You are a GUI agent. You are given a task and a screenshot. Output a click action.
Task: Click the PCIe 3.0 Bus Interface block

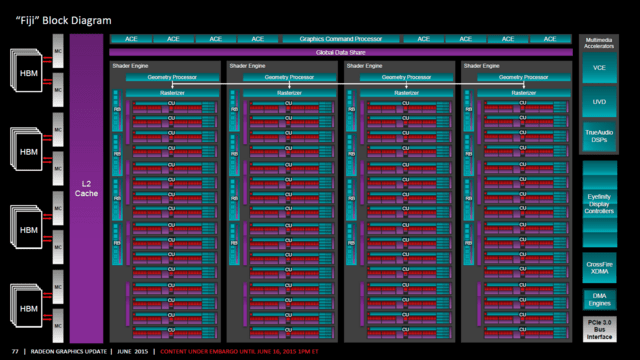pyautogui.click(x=599, y=329)
